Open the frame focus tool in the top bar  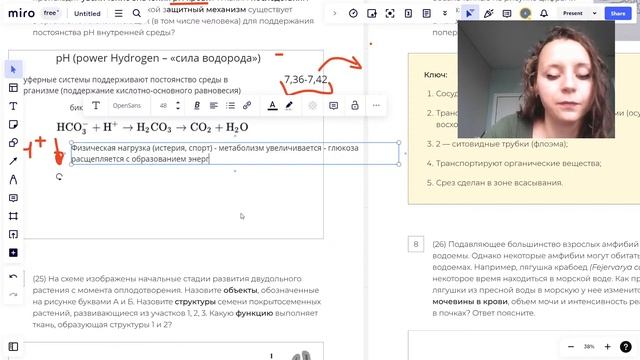(390, 13)
